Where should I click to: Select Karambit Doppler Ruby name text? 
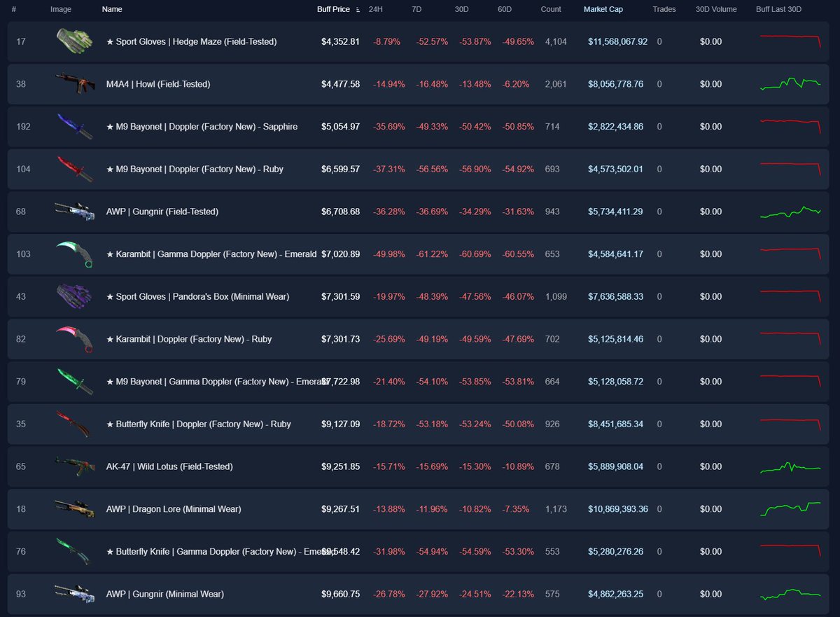click(189, 339)
